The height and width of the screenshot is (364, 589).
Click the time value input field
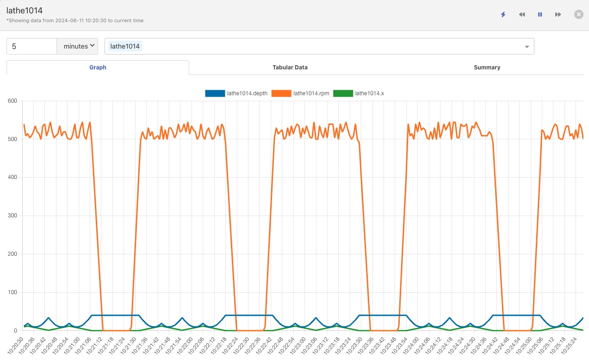[31, 46]
